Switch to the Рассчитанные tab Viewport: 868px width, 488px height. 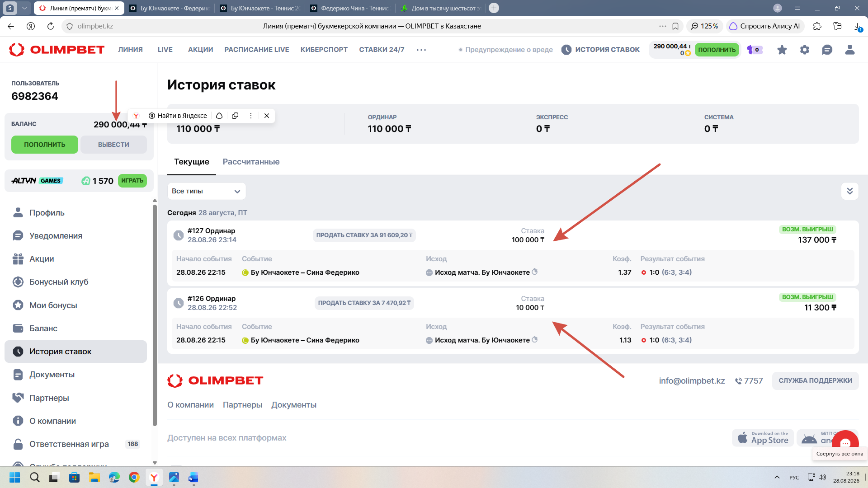coord(251,162)
